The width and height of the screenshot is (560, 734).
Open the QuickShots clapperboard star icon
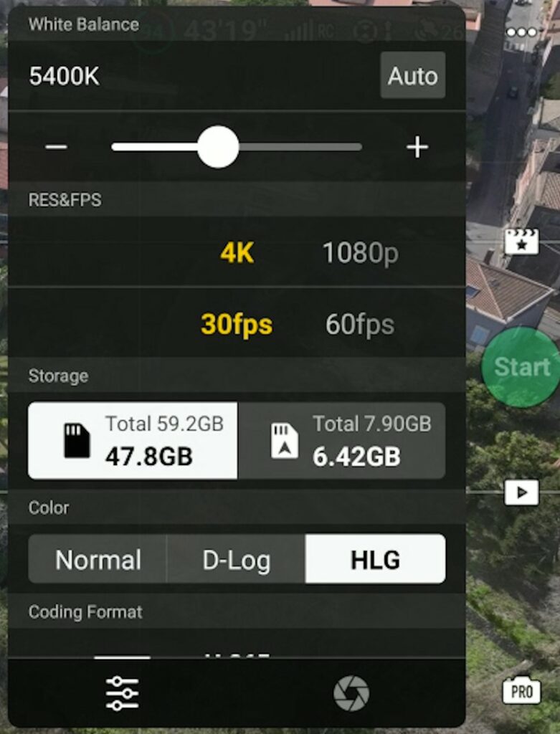tap(521, 242)
